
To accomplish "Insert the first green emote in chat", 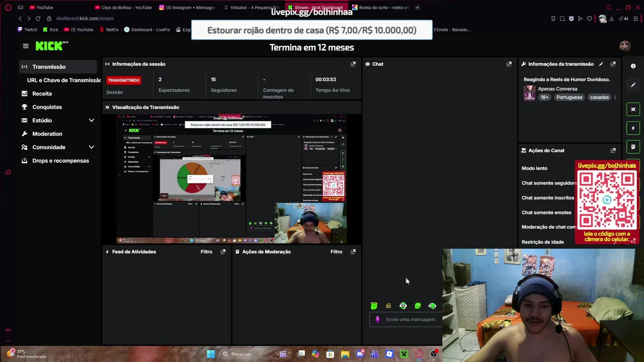I will (374, 306).
